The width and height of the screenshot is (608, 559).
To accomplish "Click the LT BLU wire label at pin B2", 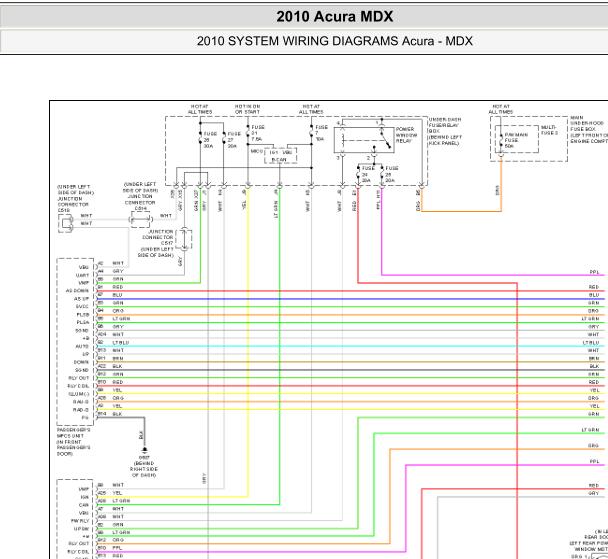I will (121, 343).
